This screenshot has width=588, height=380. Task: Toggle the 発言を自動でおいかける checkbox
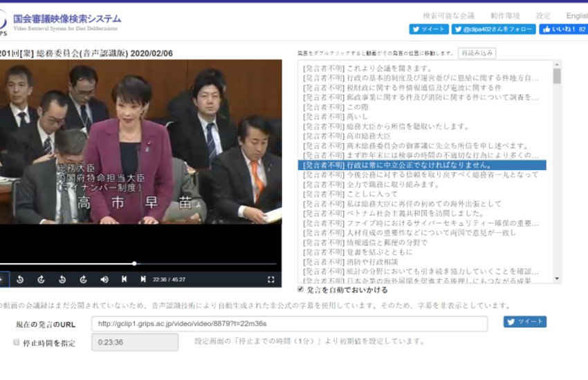point(300,289)
